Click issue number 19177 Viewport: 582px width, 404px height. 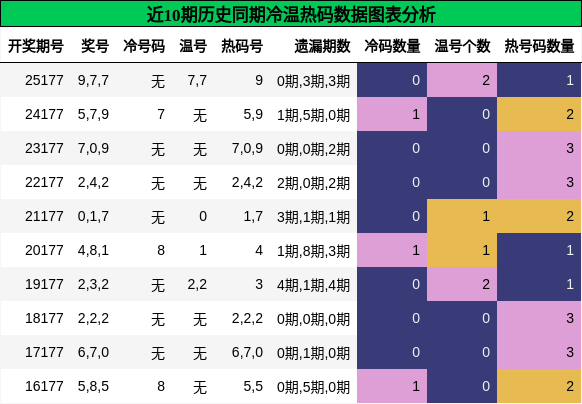(x=44, y=284)
